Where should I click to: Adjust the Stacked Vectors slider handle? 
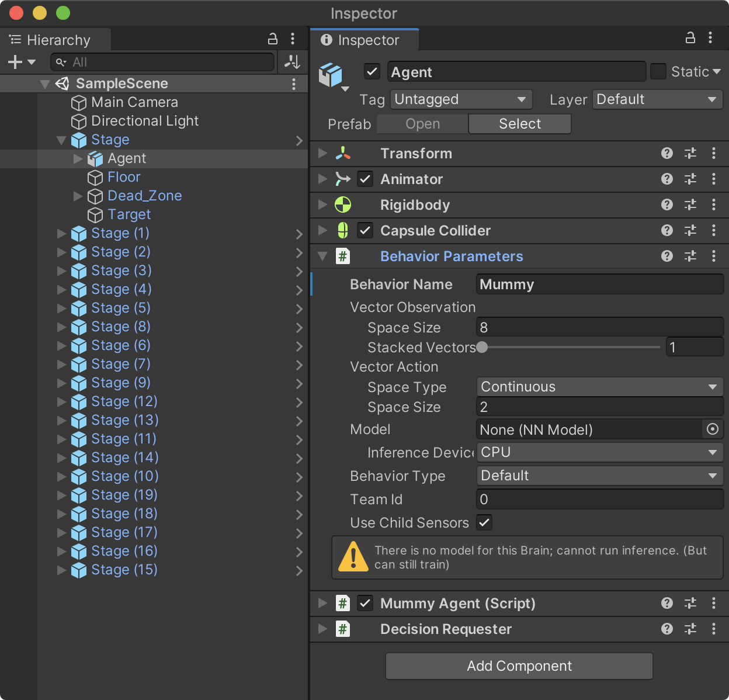(482, 347)
